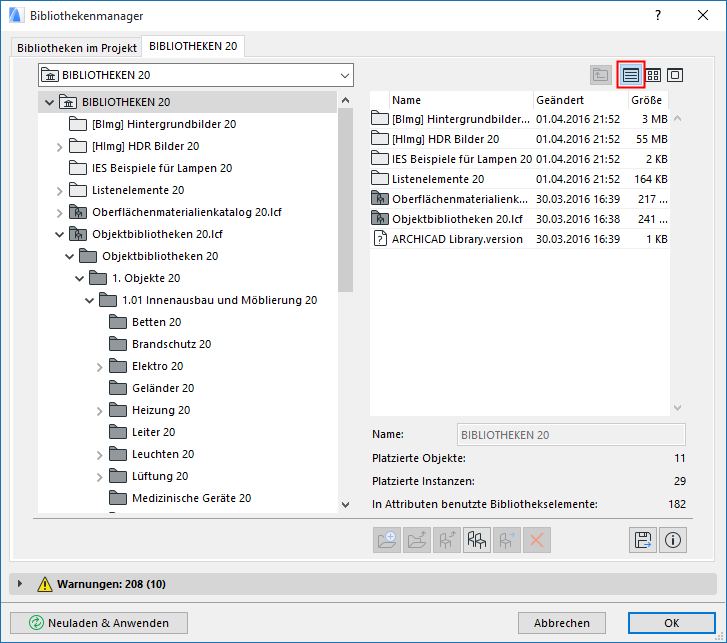The height and width of the screenshot is (643, 727).
Task: Expand the Listenelemente 20 tree node
Action: point(59,191)
